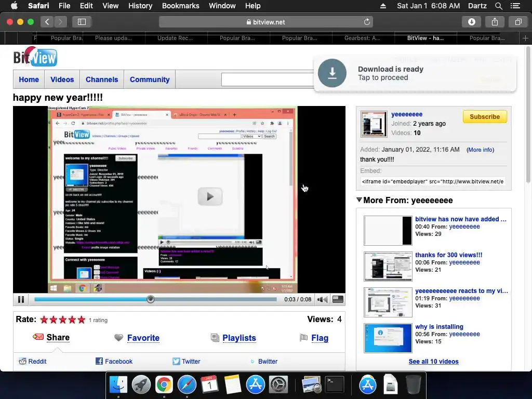Open the Home navigation tab
532x399 pixels.
[29, 79]
